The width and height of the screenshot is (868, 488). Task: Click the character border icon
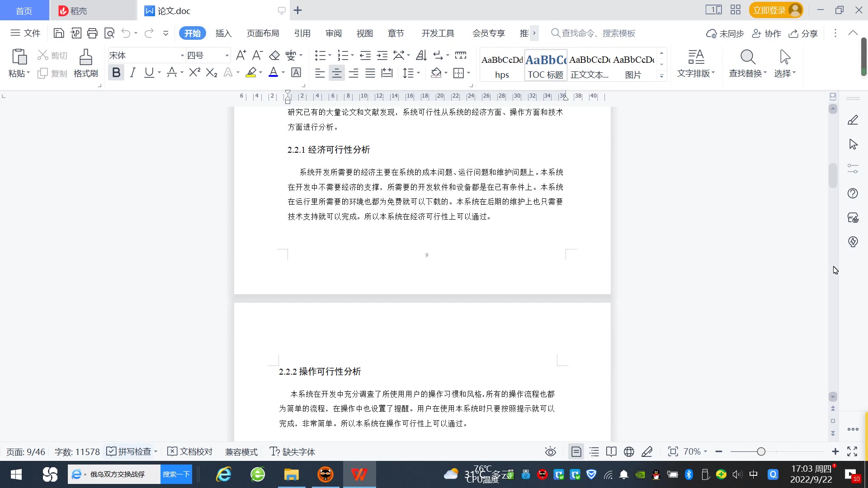click(296, 72)
